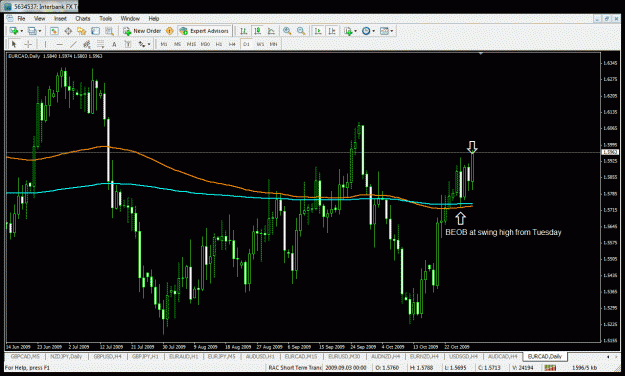Expand the Indicators dropdown arrow

point(356,31)
